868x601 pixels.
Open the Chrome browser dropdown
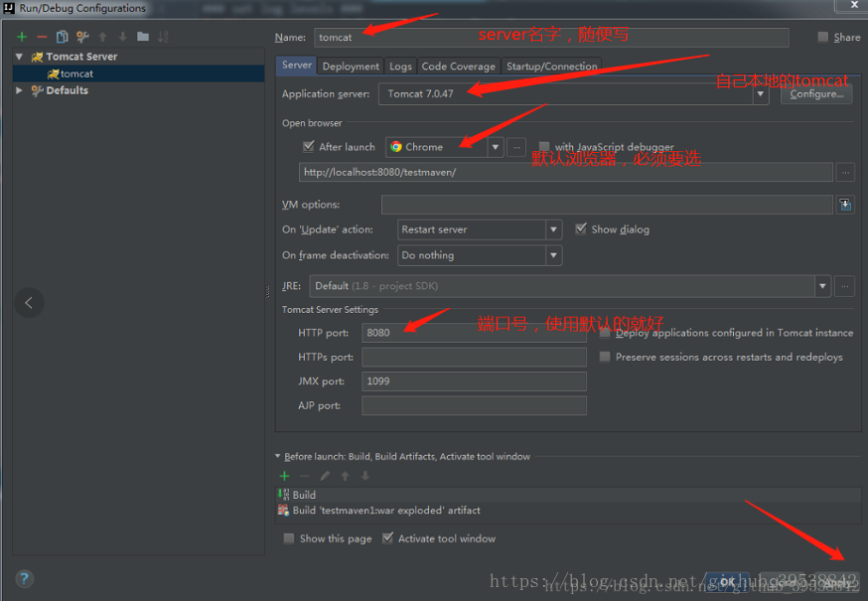pyautogui.click(x=496, y=147)
